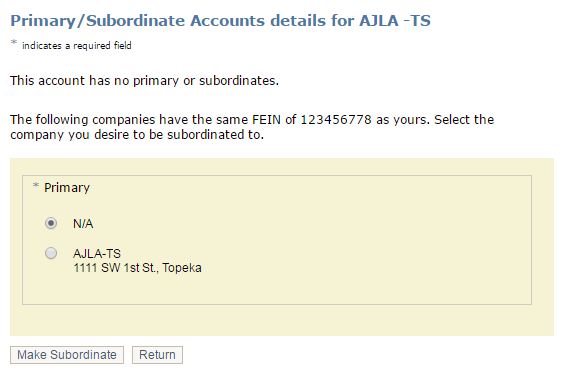Screen dimensions: 563x371
Task: Click the Return button
Action: pyautogui.click(x=157, y=355)
